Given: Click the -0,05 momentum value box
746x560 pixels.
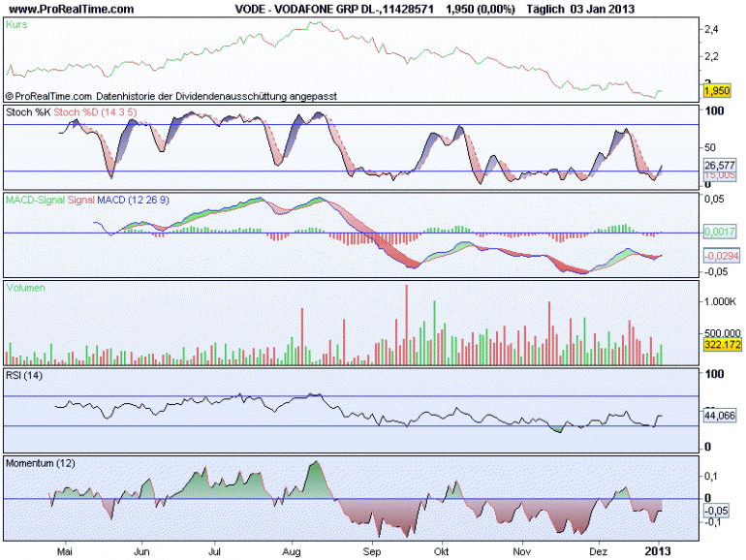Looking at the screenshot, I should pyautogui.click(x=716, y=511).
